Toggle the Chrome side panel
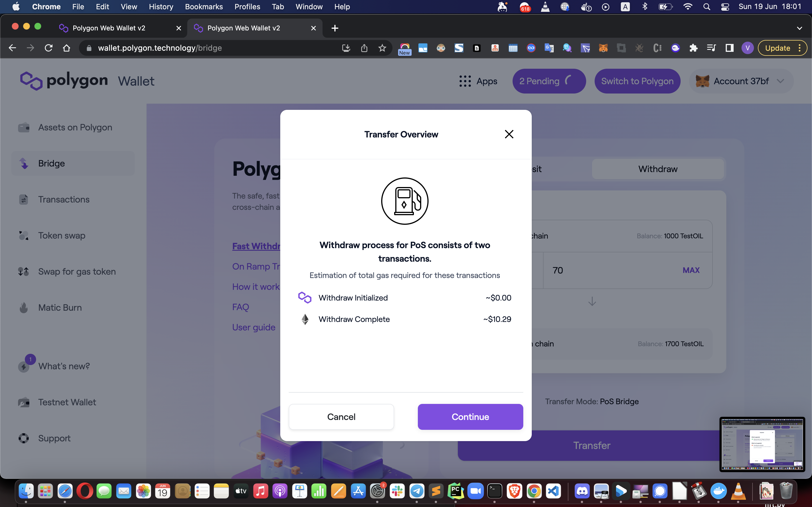 click(x=729, y=48)
